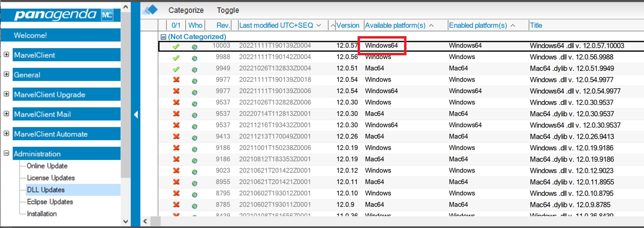This screenshot has height=228, width=644.
Task: Select title Windows .dll v. 12.0.12.9023
Action: coord(572,171)
